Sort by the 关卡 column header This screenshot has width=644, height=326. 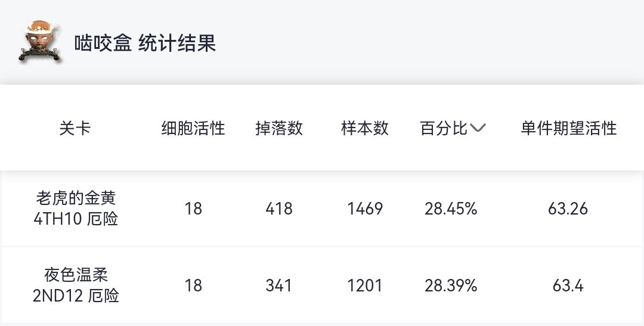click(x=75, y=128)
